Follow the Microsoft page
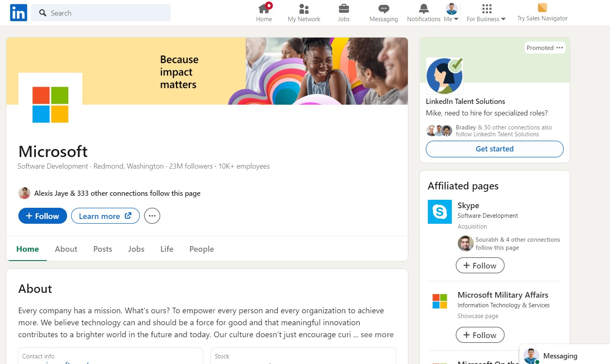Viewport: 610px width, 364px height. 43,216
